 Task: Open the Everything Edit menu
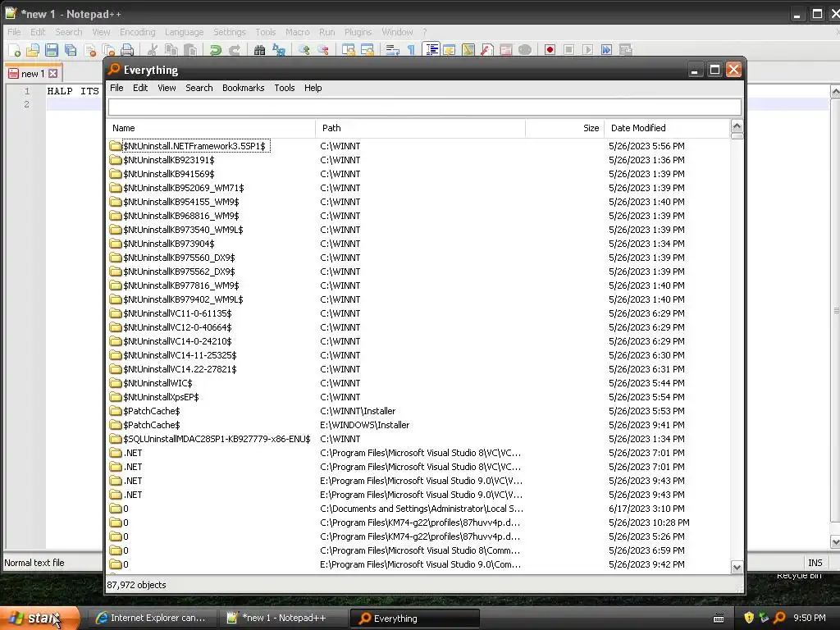(x=140, y=88)
